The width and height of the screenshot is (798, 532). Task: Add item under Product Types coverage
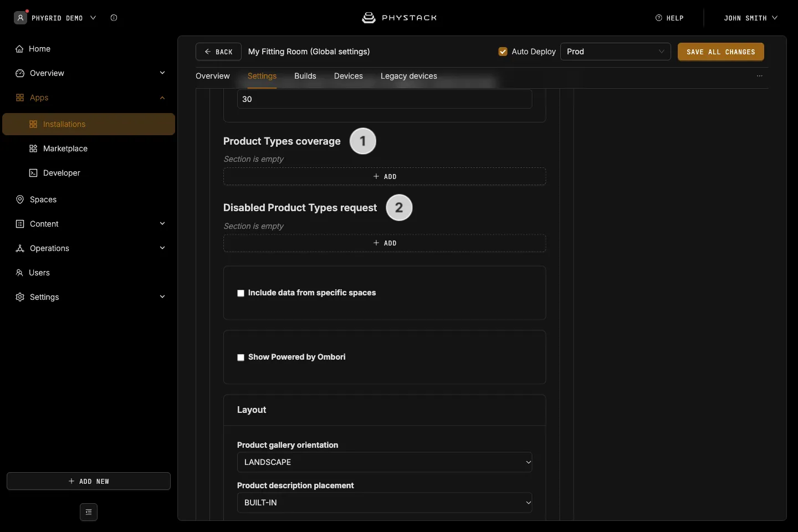pos(385,176)
